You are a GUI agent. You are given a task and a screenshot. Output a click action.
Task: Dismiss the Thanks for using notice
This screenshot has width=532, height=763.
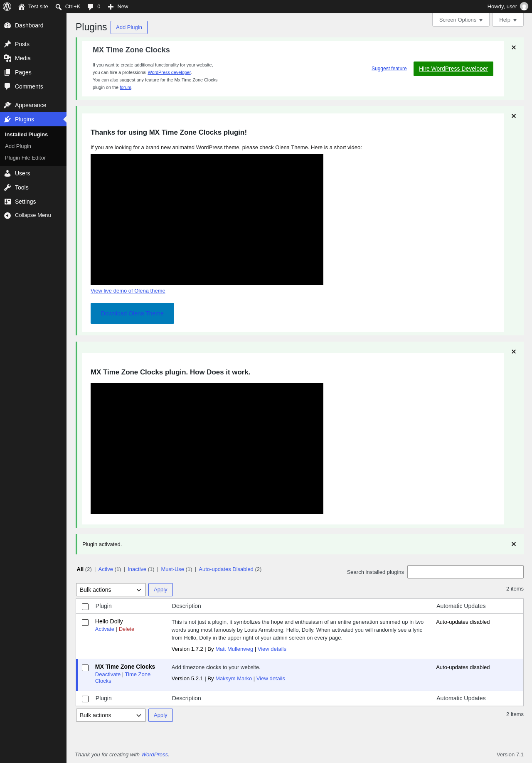tap(514, 116)
